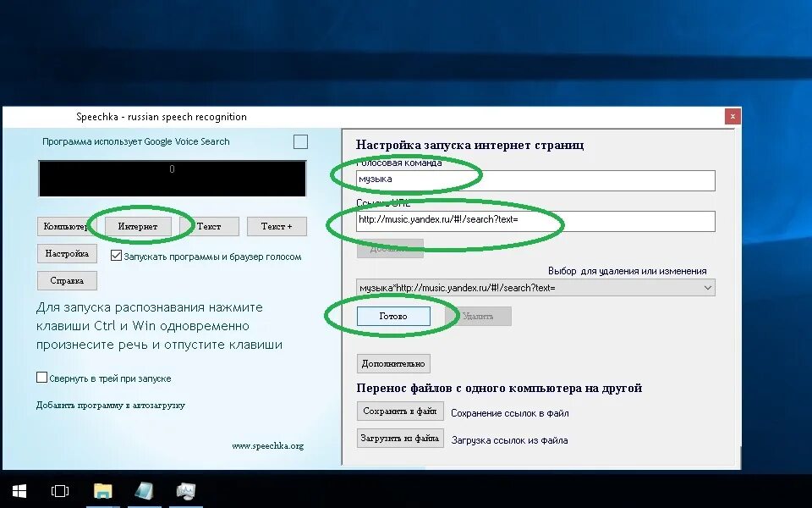Open Дополнительно options

(393, 363)
